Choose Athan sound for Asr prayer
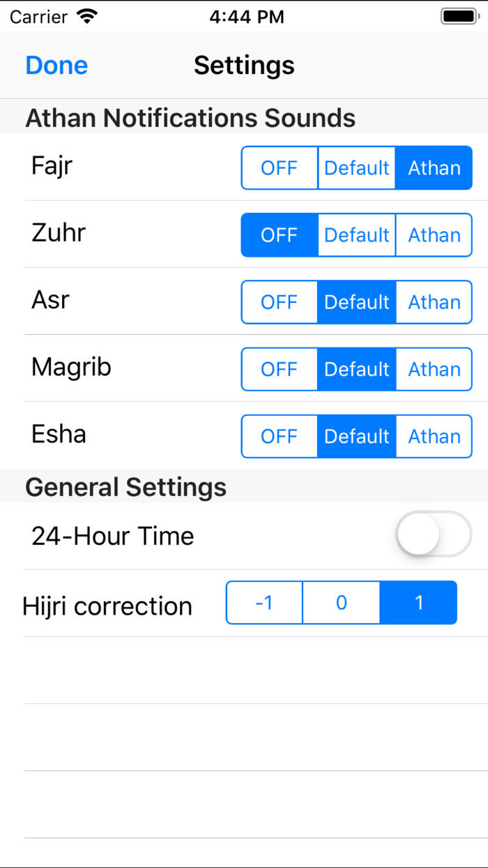 coord(434,302)
